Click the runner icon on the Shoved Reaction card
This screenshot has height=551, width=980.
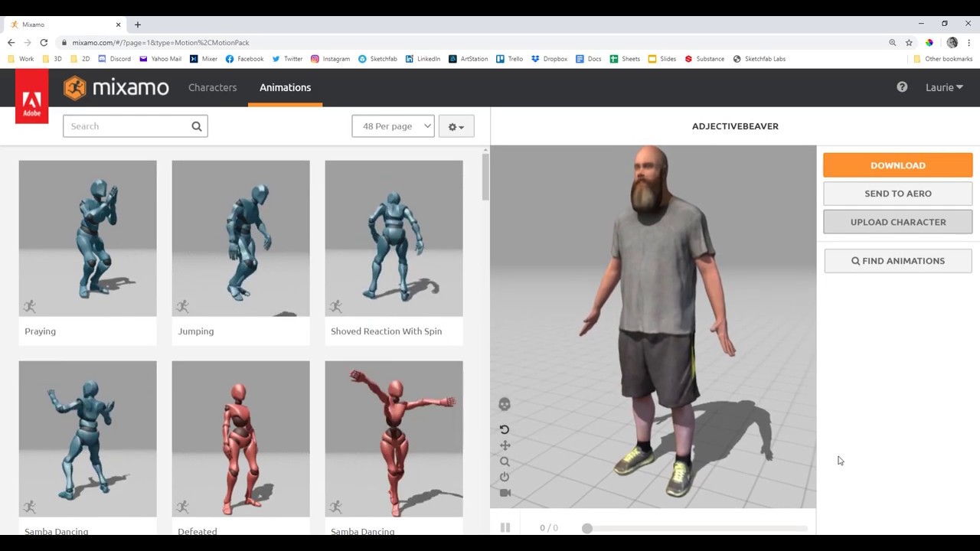tap(335, 306)
